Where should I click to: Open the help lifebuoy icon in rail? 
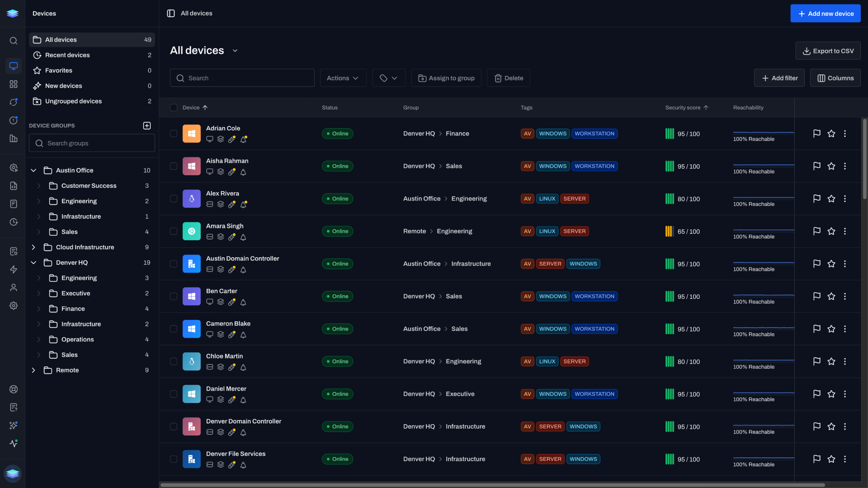(14, 389)
